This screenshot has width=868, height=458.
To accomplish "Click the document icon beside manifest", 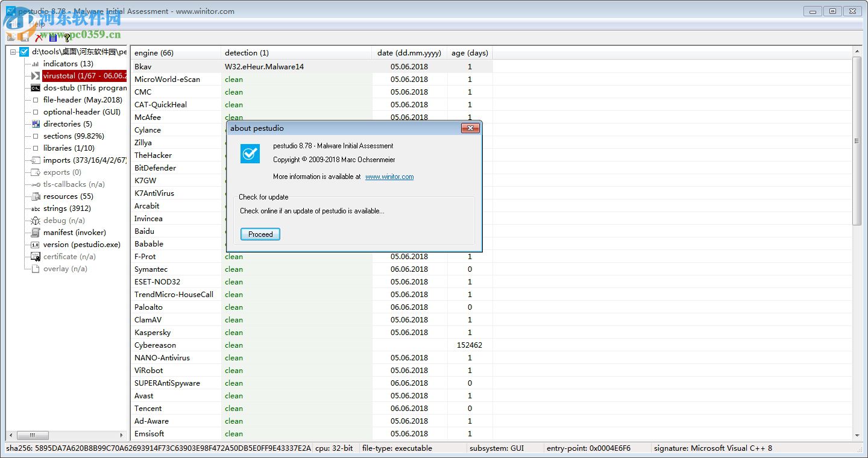I will [x=35, y=233].
